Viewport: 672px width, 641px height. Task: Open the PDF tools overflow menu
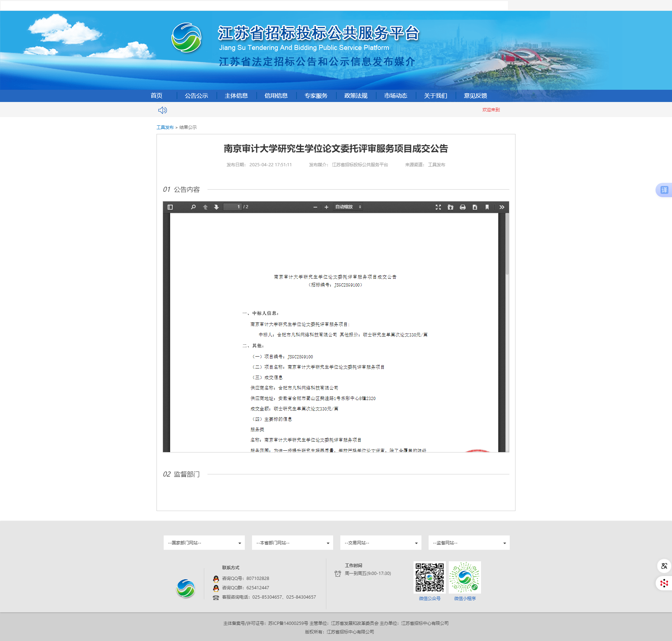tap(502, 207)
